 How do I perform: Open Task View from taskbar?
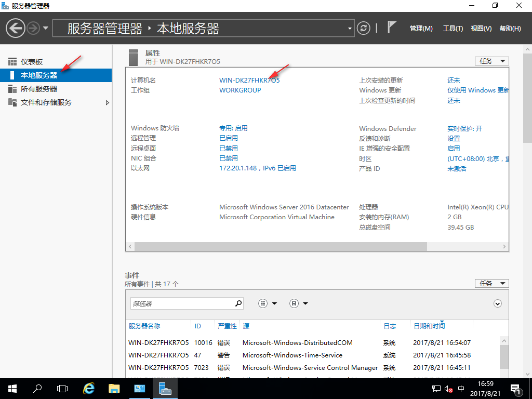point(62,389)
